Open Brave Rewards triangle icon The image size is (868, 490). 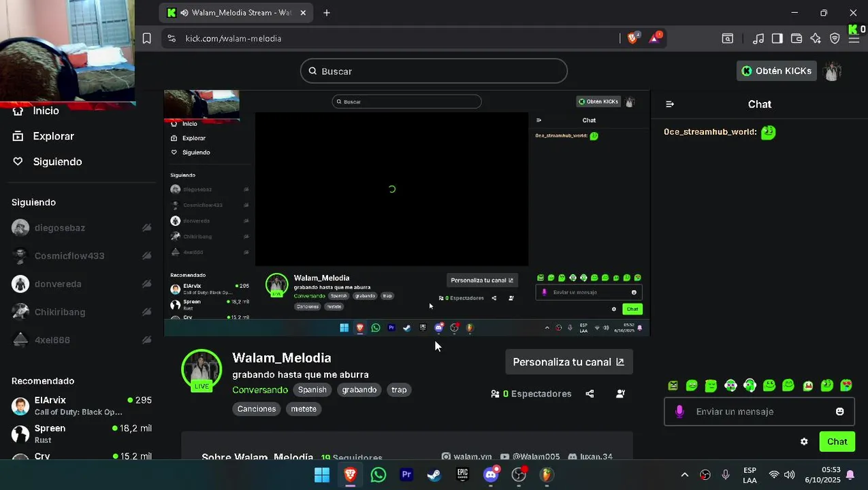coord(655,38)
